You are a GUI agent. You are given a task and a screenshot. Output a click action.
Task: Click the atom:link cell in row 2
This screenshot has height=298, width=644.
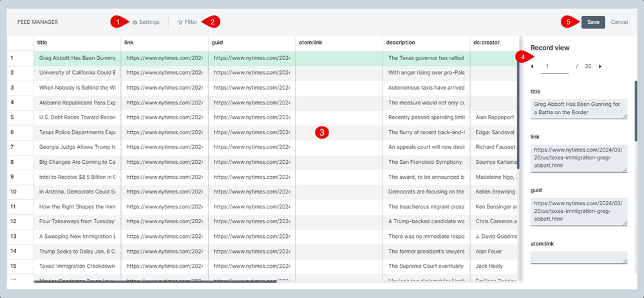[x=339, y=73]
